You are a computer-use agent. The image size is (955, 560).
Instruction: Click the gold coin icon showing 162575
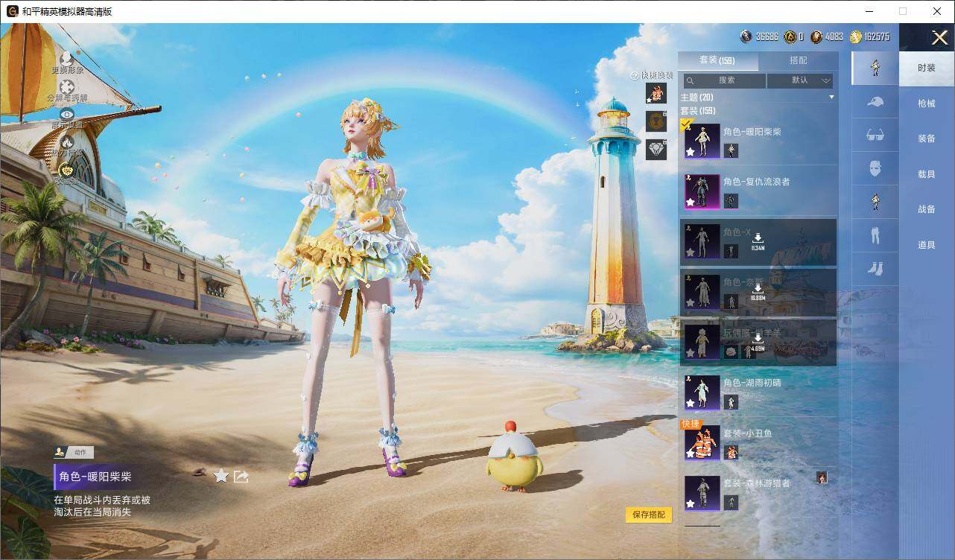856,36
